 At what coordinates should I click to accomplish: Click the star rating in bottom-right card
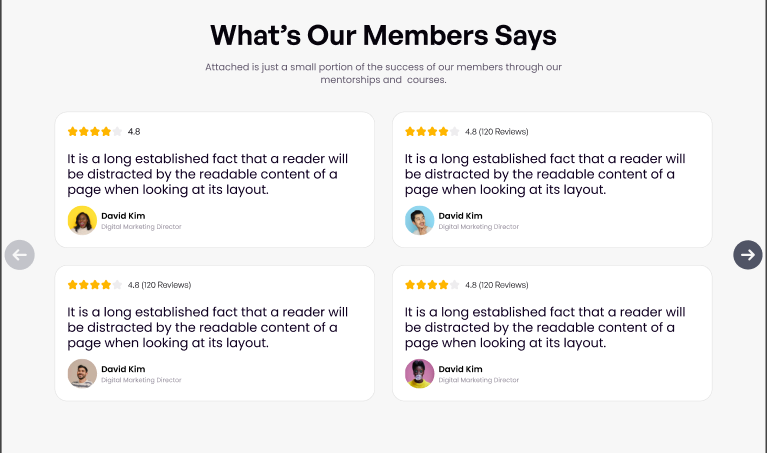pyautogui.click(x=432, y=285)
